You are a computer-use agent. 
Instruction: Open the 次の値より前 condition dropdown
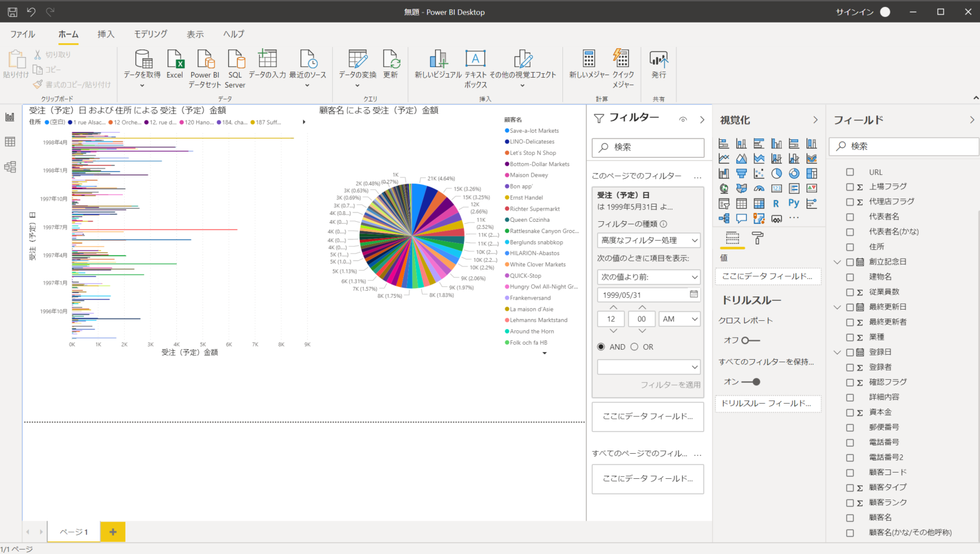point(648,276)
